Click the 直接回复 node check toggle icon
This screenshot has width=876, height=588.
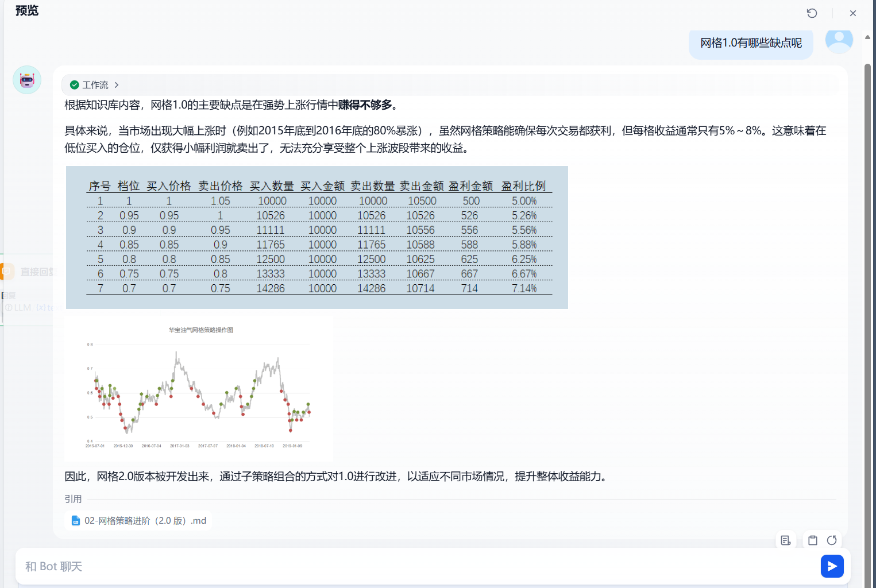click(x=6, y=270)
